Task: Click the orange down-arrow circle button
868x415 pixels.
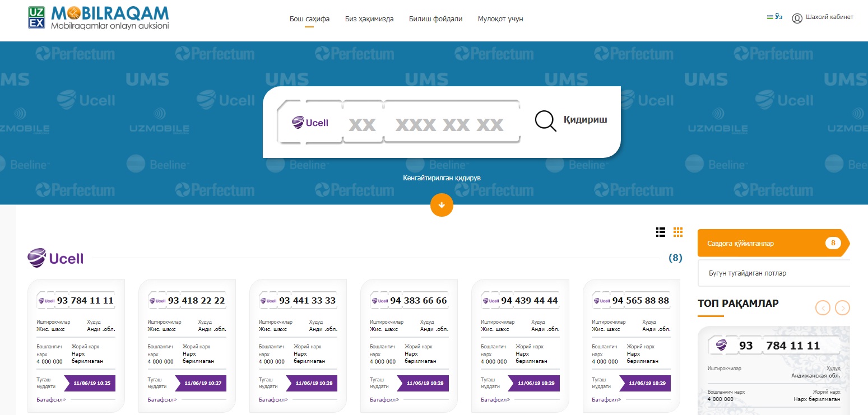Action: tap(442, 205)
